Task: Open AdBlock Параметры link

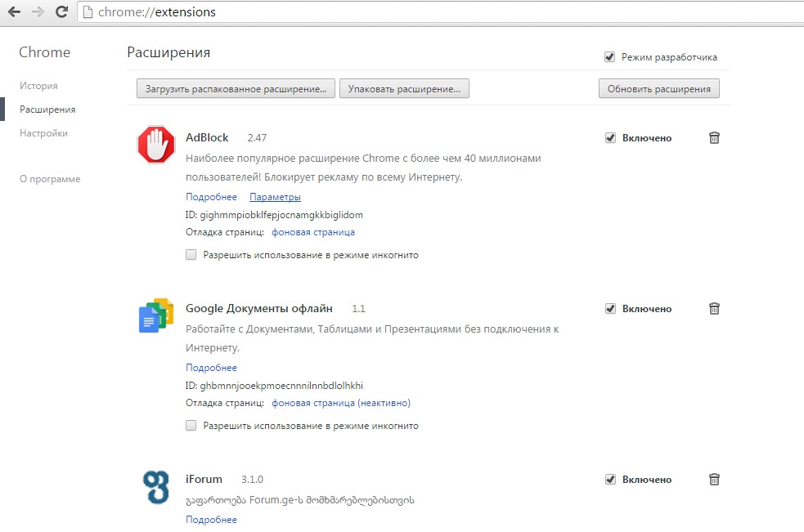Action: tap(275, 197)
